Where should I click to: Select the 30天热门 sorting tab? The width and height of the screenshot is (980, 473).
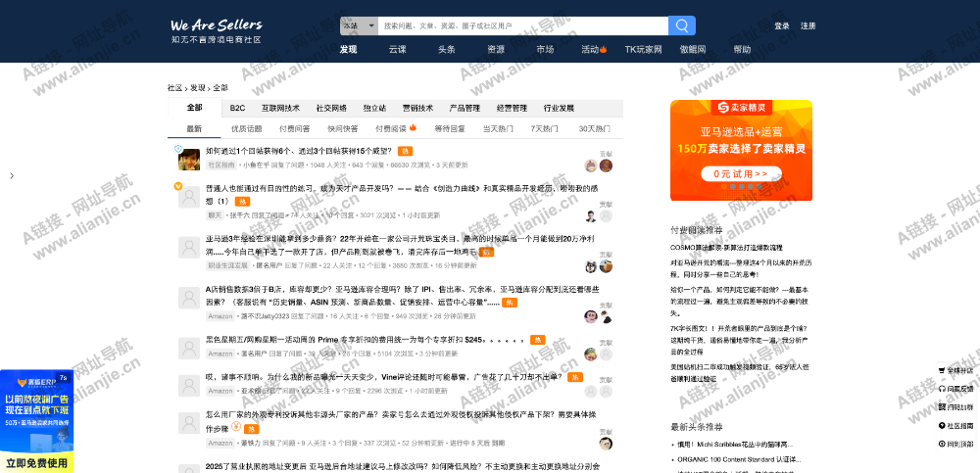tap(594, 128)
